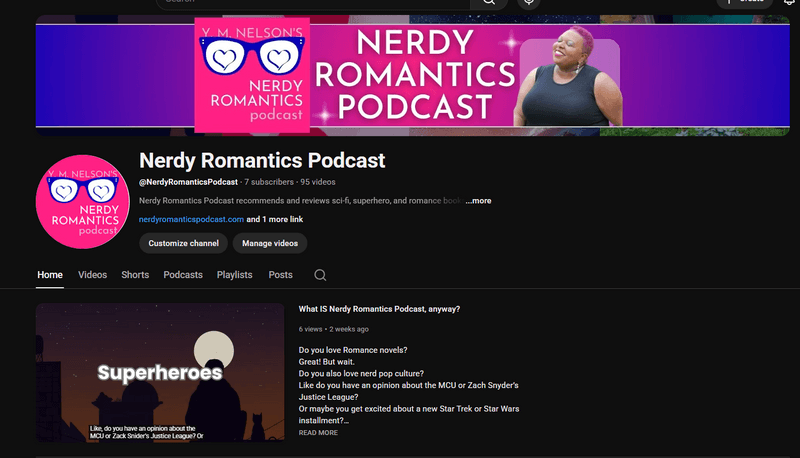Search within the channel using magnifier icon
The image size is (800, 458).
(x=320, y=275)
